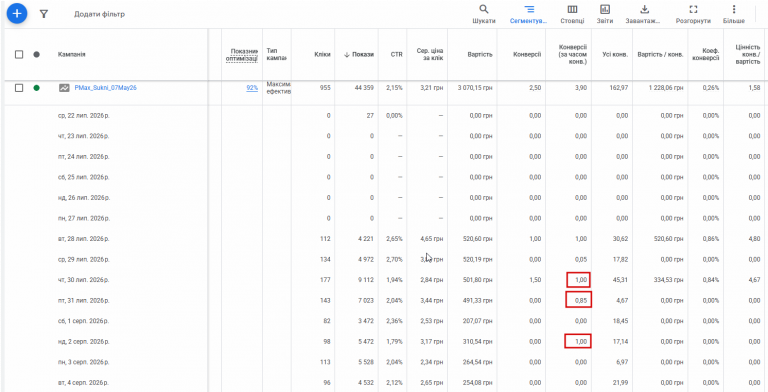Select the чт, 30 лип. 2026 р. row label
Image resolution: width=768 pixels, height=392 pixels.
[x=83, y=280]
